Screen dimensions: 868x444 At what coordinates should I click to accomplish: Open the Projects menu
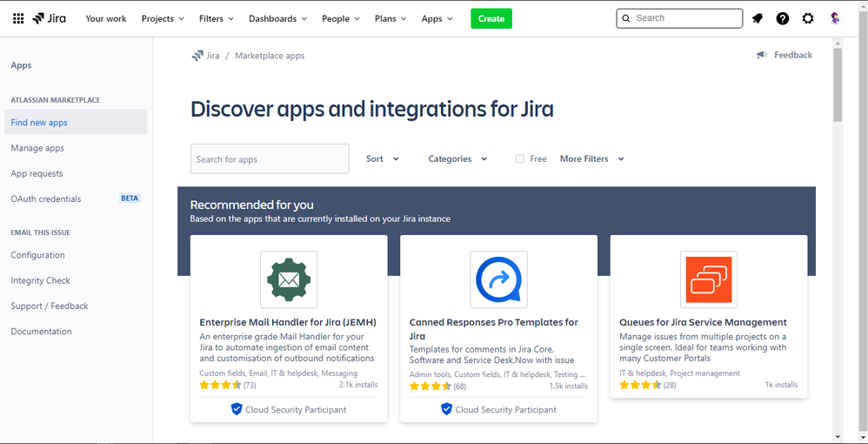(x=163, y=18)
